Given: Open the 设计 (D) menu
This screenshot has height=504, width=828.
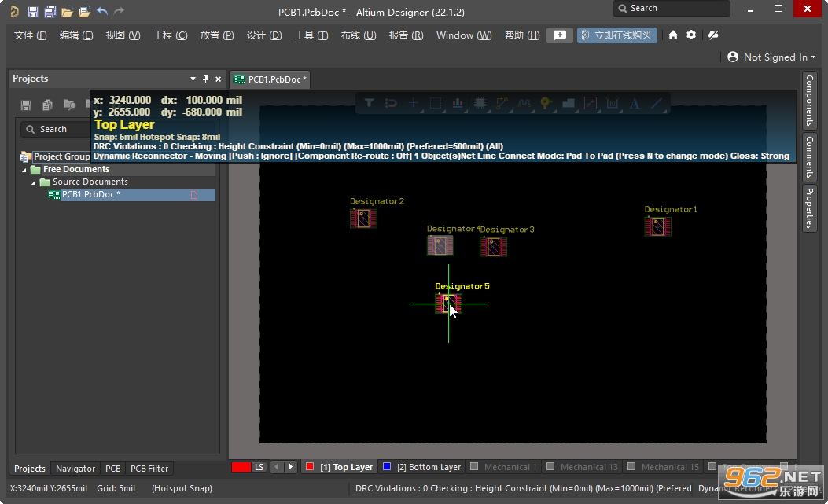Looking at the screenshot, I should click(264, 35).
